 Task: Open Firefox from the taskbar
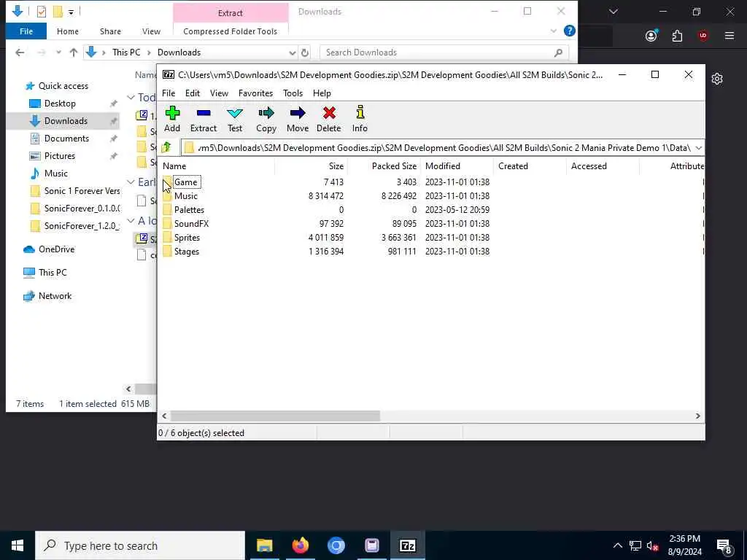click(x=300, y=545)
